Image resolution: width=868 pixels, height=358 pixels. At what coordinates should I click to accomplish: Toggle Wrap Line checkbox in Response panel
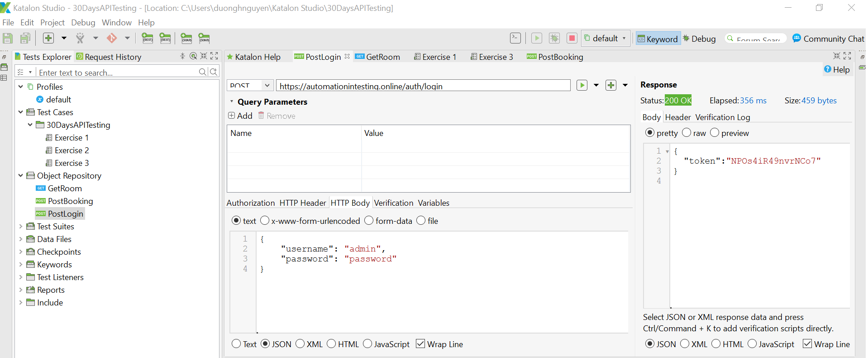pyautogui.click(x=807, y=344)
